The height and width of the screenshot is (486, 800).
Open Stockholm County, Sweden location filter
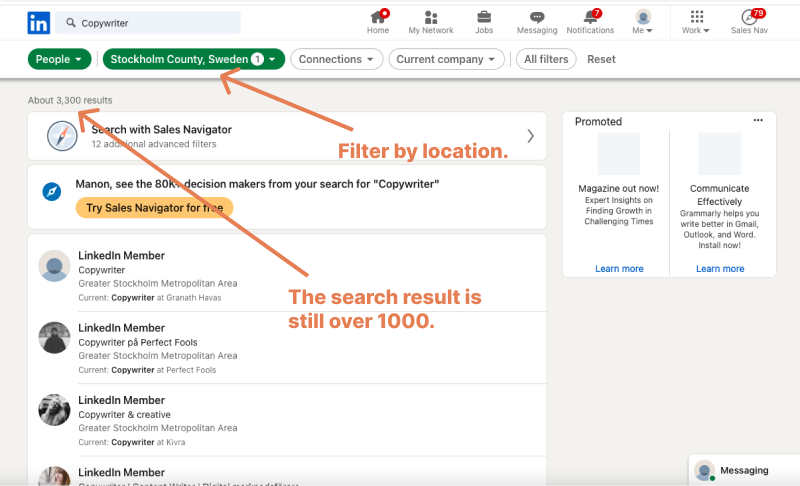coord(194,59)
